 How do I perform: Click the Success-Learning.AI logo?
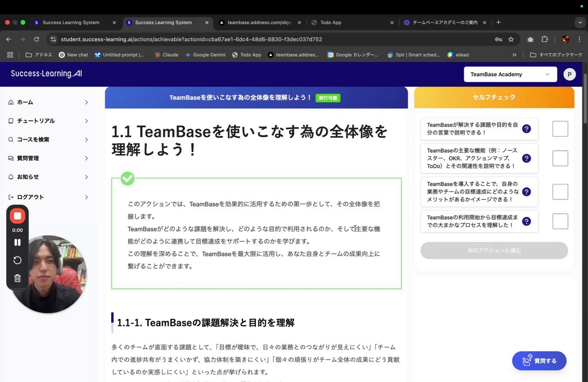click(46, 74)
